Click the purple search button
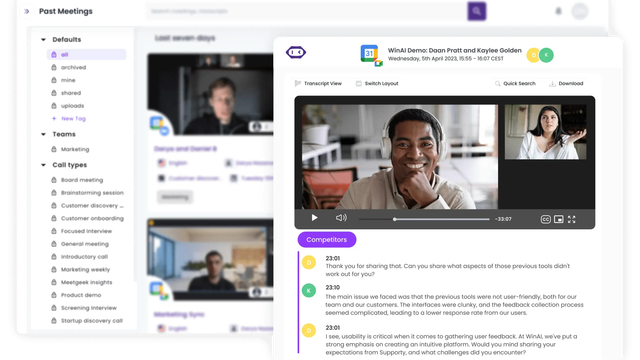 [476, 11]
